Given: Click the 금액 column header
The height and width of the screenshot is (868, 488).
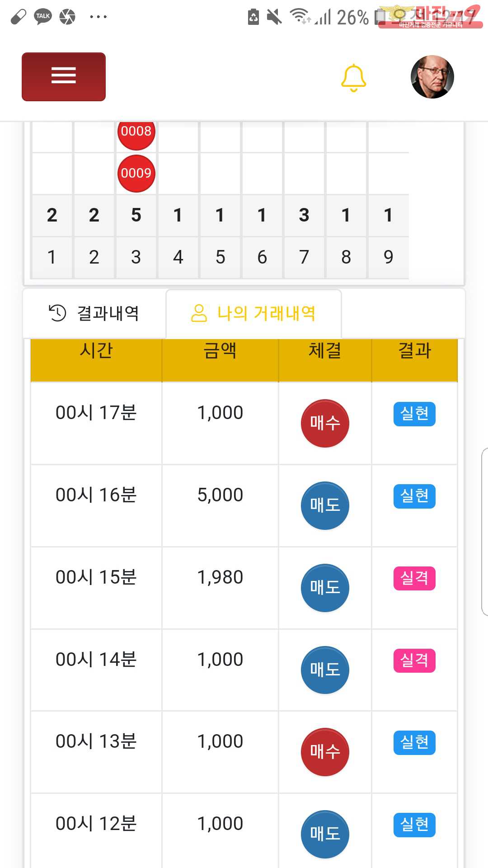Looking at the screenshot, I should [x=220, y=351].
